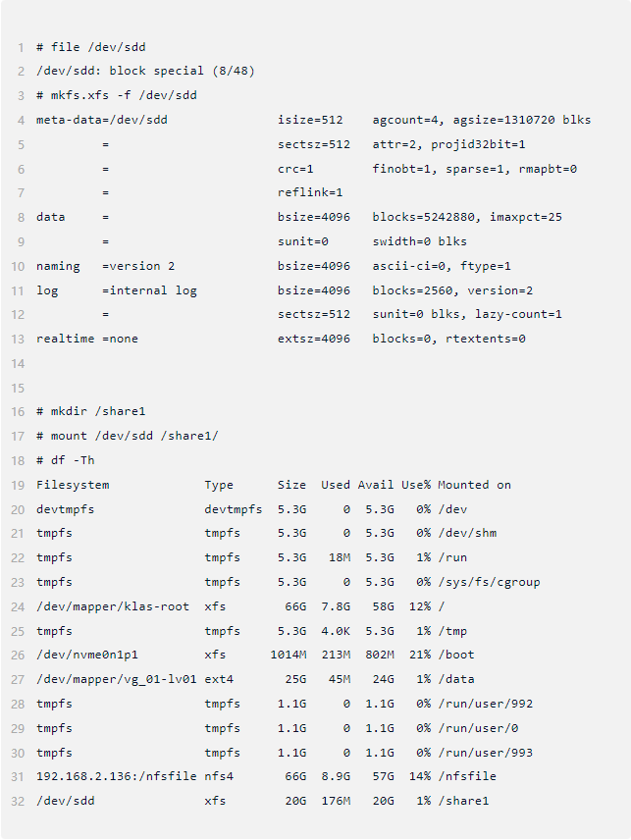Click line number 1 in the gutter
The width and height of the screenshot is (631, 840).
[x=21, y=48]
